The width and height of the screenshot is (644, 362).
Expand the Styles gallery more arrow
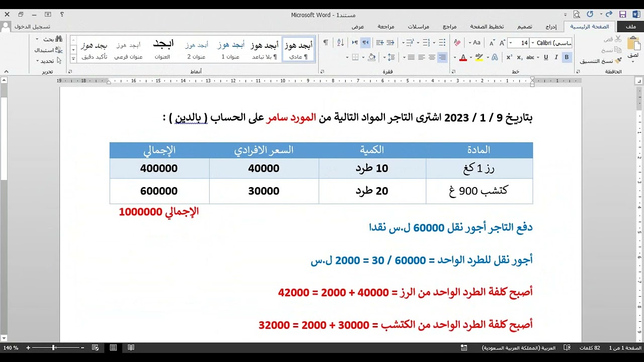(x=73, y=59)
